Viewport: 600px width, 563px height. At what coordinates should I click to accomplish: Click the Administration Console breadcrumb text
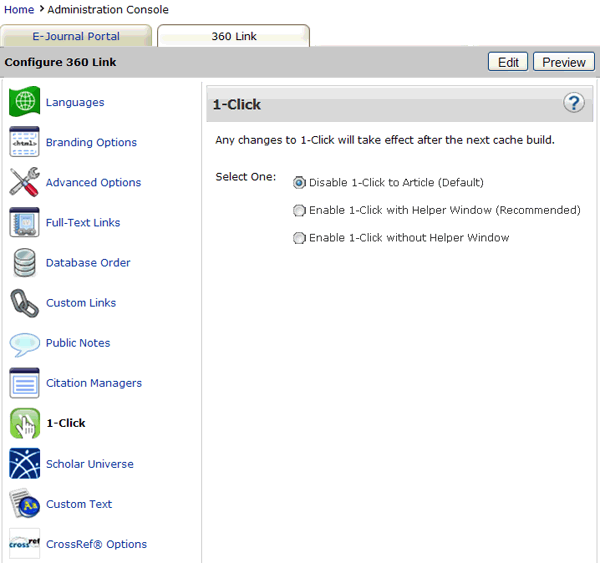(108, 10)
